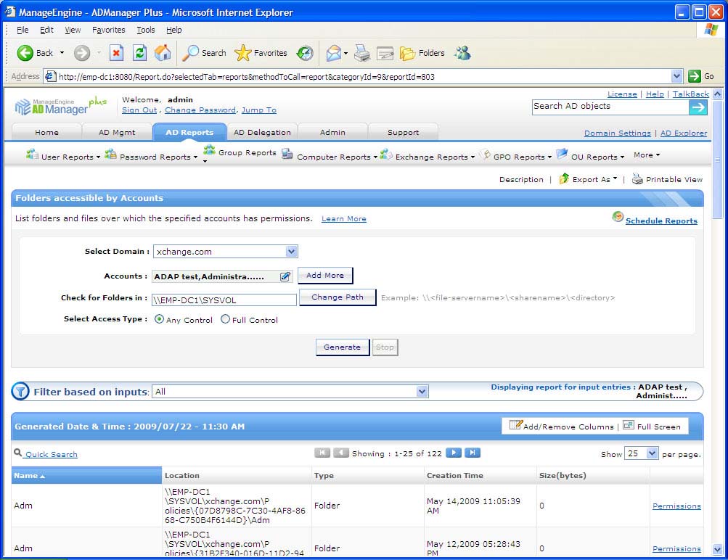The image size is (728, 560).
Task: Open the Schedule Reports link
Action: tap(661, 221)
